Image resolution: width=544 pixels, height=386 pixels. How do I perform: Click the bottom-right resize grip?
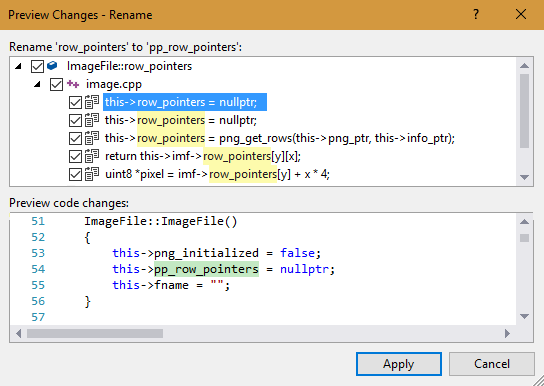538,380
